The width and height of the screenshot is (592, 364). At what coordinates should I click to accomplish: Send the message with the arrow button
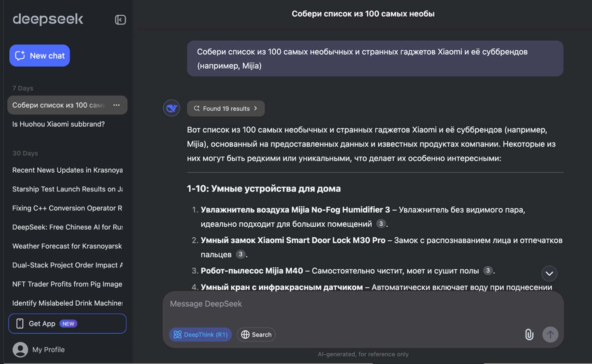click(550, 334)
